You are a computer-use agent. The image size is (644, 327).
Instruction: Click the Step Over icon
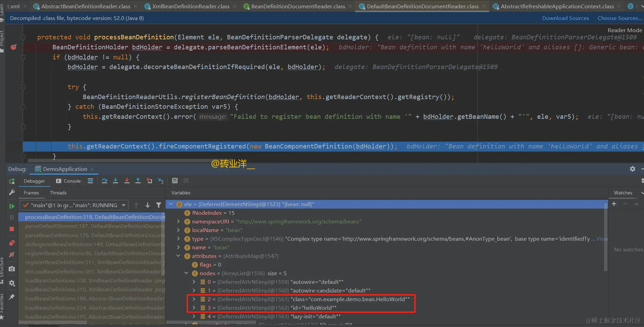(105, 181)
